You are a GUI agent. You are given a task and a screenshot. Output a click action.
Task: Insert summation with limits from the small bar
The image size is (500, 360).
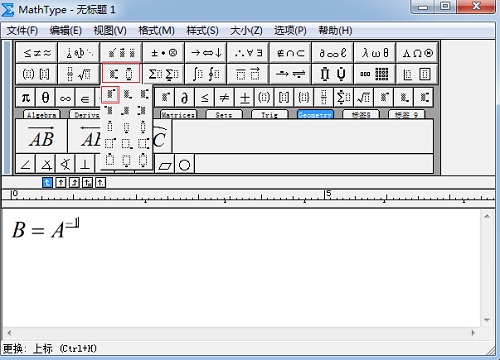(344, 98)
